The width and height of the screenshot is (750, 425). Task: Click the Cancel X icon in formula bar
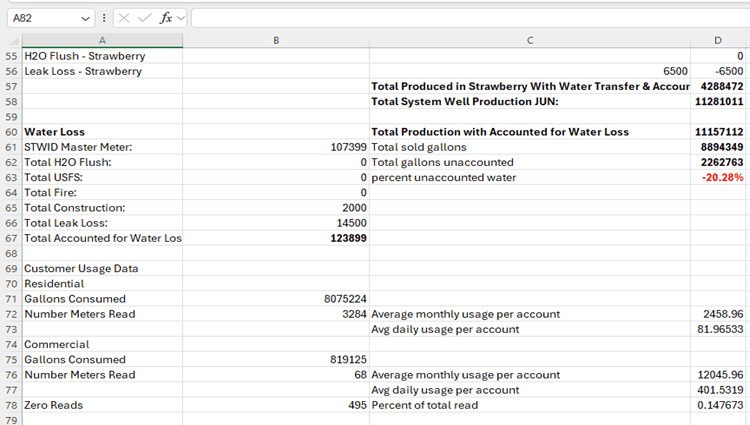124,18
